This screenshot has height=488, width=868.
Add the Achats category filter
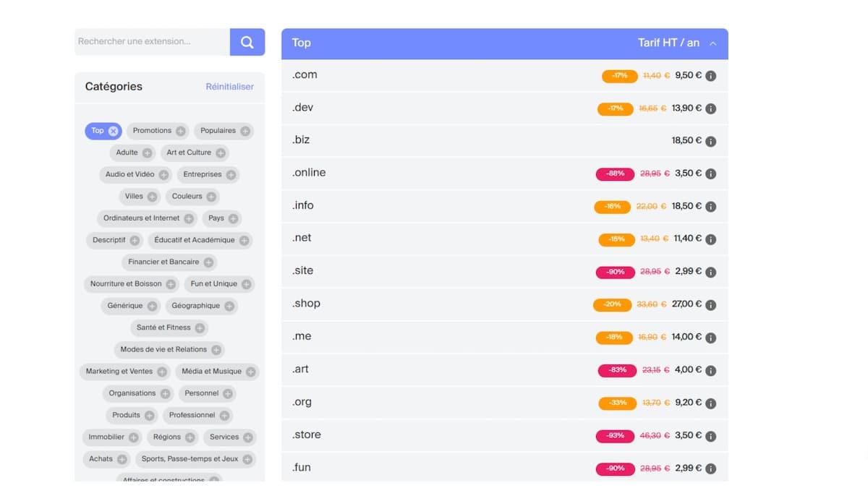click(106, 459)
